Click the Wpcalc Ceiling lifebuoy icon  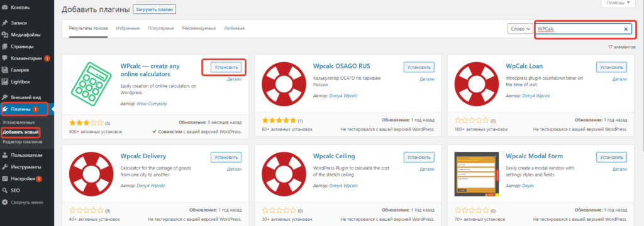(x=284, y=175)
